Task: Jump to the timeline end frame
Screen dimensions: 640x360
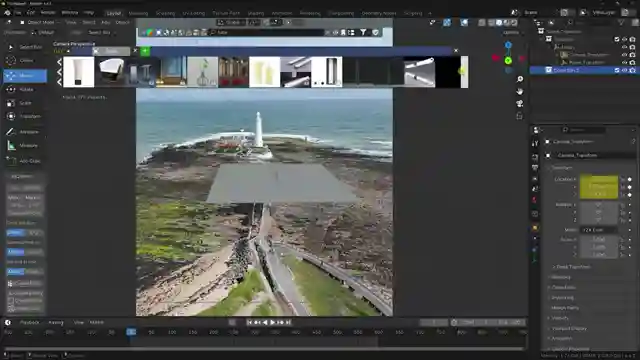Action: (x=288, y=322)
